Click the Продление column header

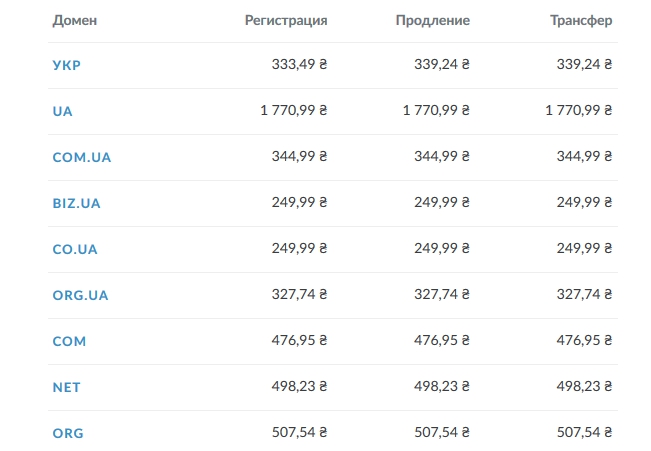point(433,20)
